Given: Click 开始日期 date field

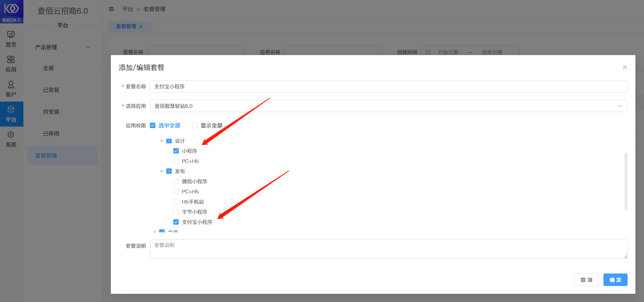Looking at the screenshot, I should 448,52.
